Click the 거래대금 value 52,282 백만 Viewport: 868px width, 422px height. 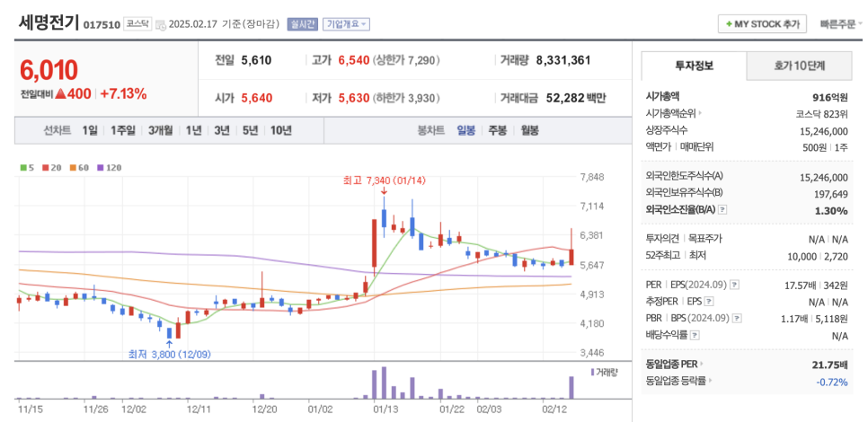coord(576,99)
